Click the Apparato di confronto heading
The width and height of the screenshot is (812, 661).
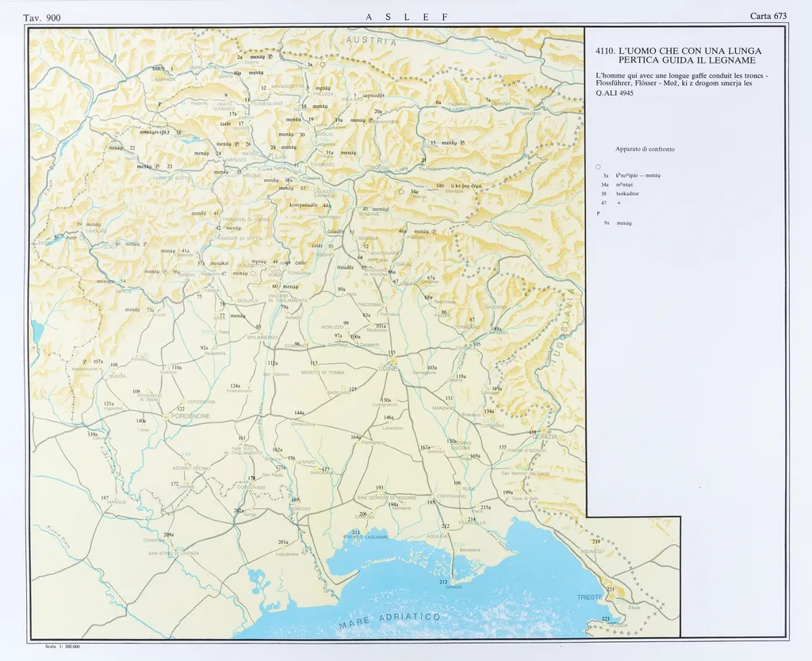[x=645, y=149]
